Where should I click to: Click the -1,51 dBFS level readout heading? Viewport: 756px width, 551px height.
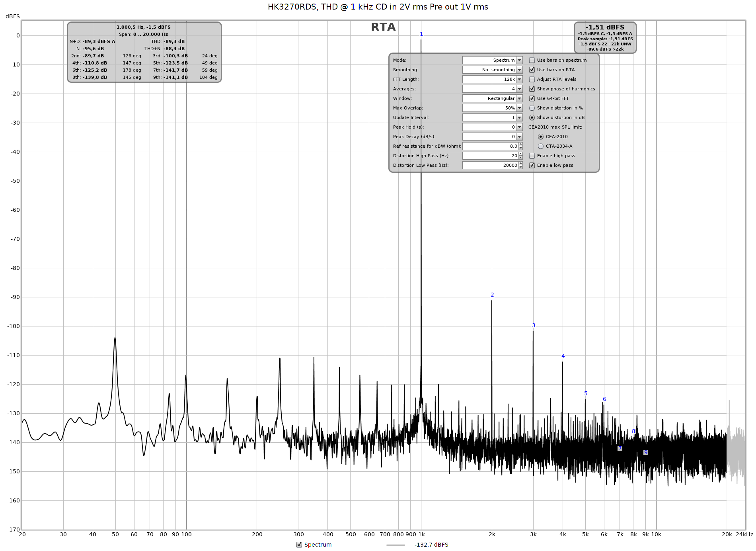(605, 27)
